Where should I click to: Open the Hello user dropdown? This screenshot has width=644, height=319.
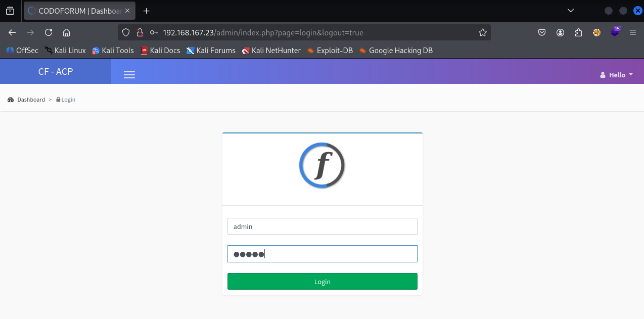click(x=616, y=75)
